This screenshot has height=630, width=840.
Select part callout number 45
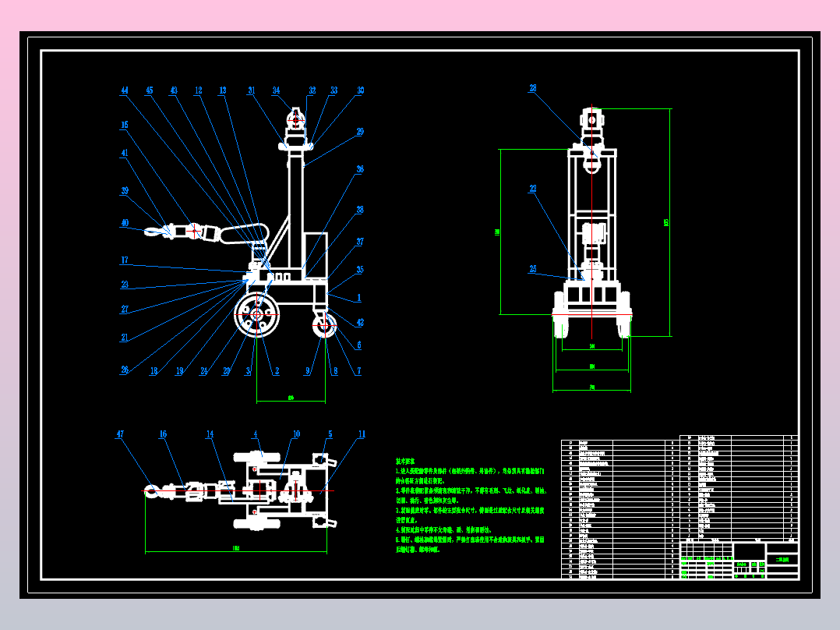point(150,90)
